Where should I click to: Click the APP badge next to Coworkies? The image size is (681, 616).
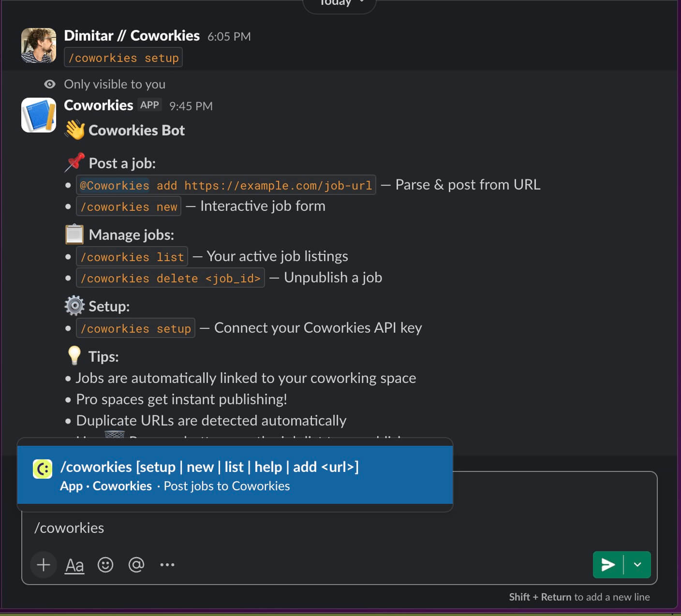click(x=149, y=105)
